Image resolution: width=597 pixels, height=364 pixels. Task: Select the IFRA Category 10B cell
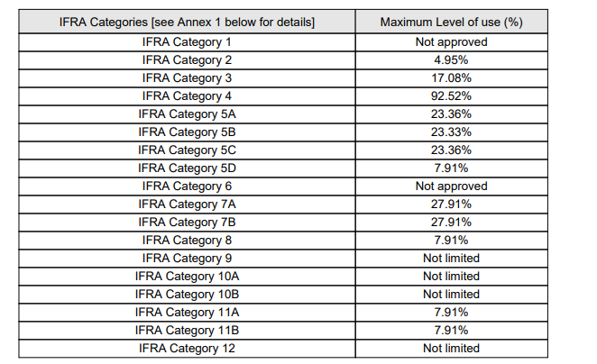pos(187,295)
